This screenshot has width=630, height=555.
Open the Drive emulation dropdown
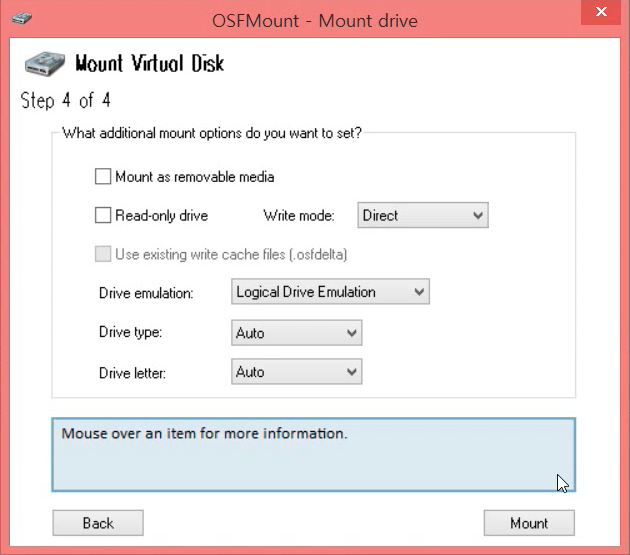pos(330,292)
